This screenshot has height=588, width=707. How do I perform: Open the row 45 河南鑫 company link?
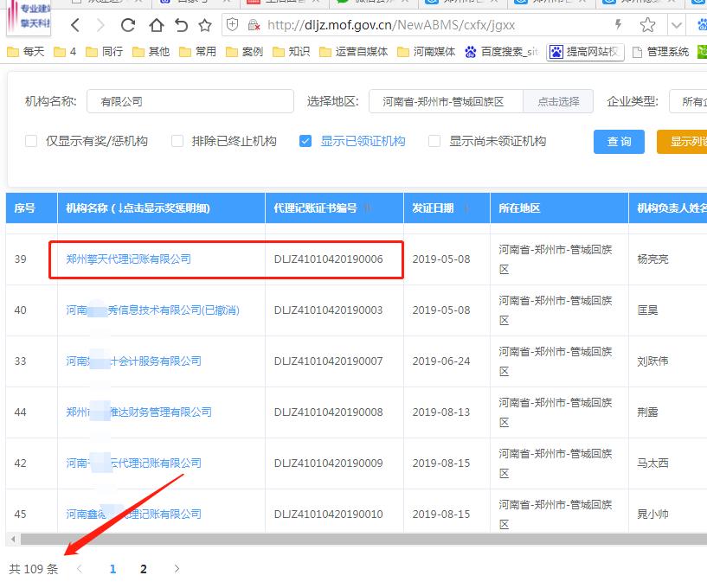click(x=133, y=514)
